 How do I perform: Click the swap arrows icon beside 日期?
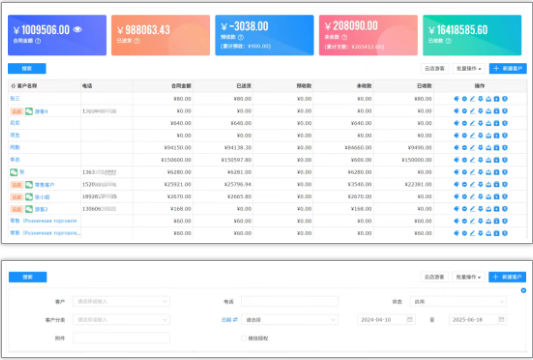pos(235,320)
